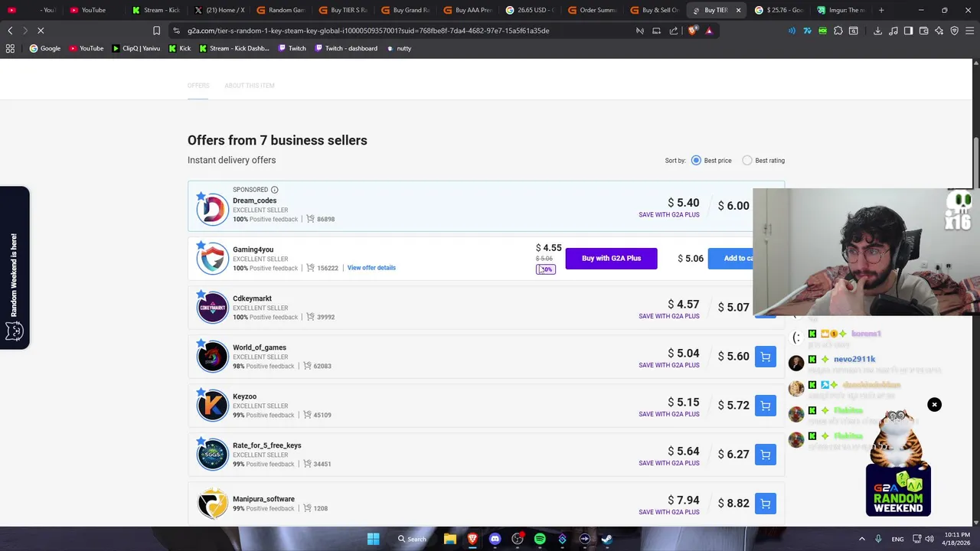This screenshot has width=980, height=551.
Task: Open taskbar Search box
Action: pos(412,539)
